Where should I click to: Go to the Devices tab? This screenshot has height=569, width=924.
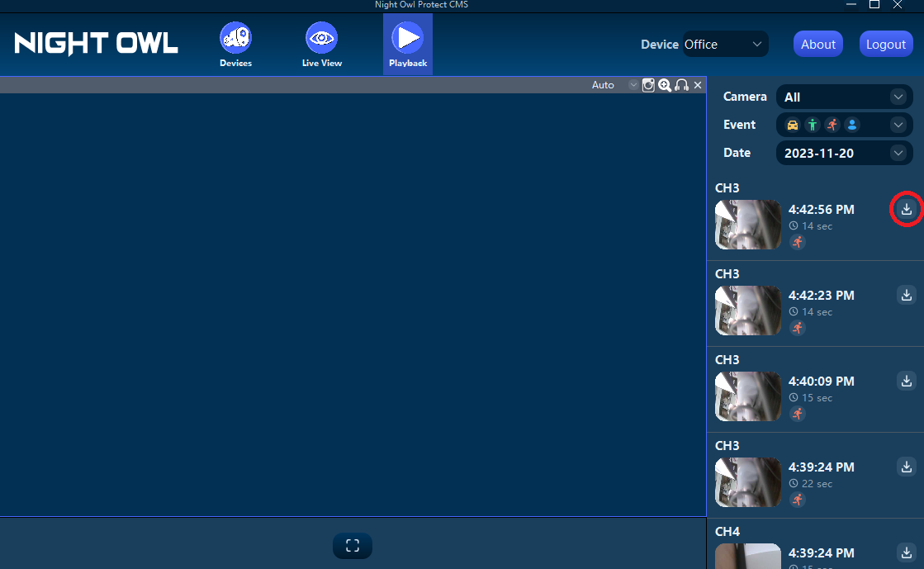pos(235,44)
